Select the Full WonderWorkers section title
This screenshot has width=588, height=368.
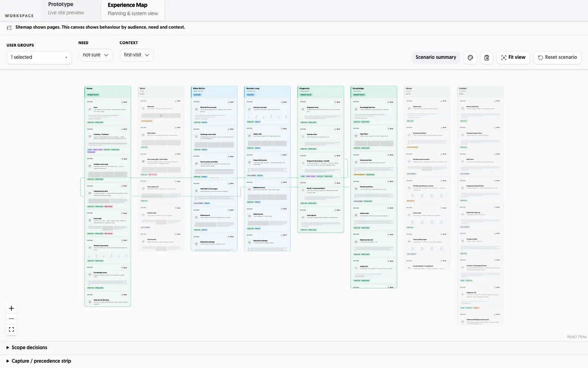click(423, 186)
